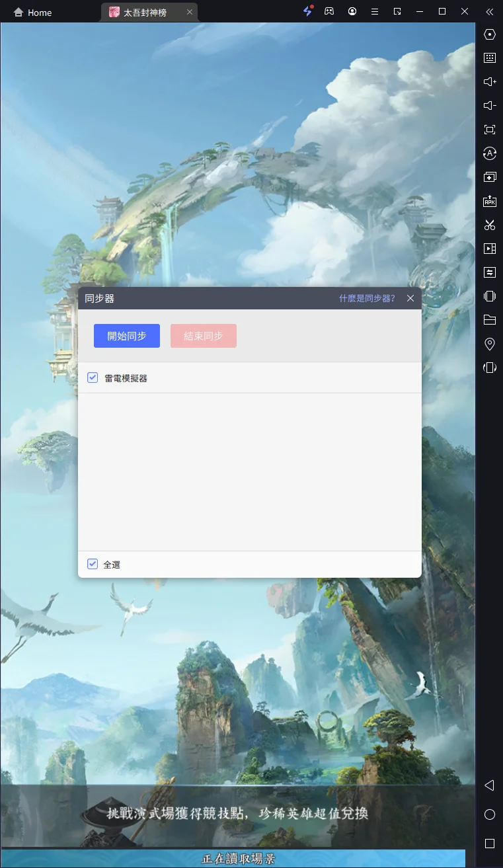Tap Android home circle button

pyautogui.click(x=489, y=814)
